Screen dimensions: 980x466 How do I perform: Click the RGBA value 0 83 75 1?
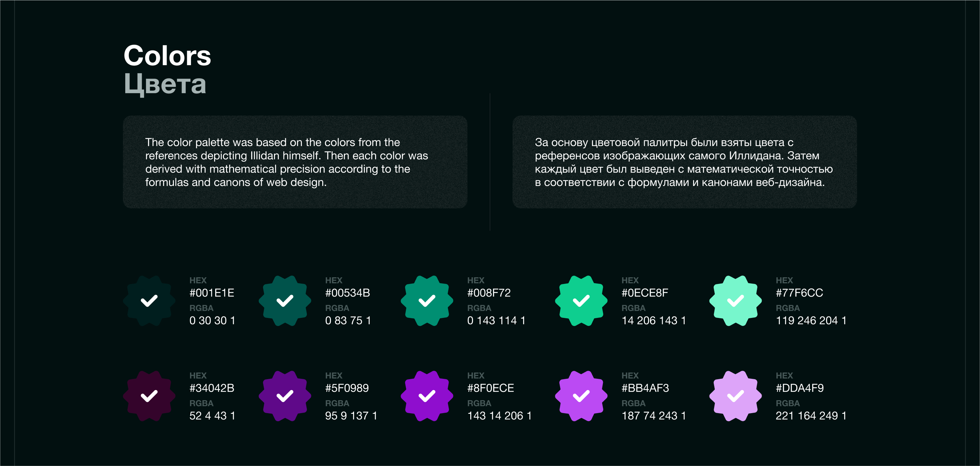(x=348, y=321)
